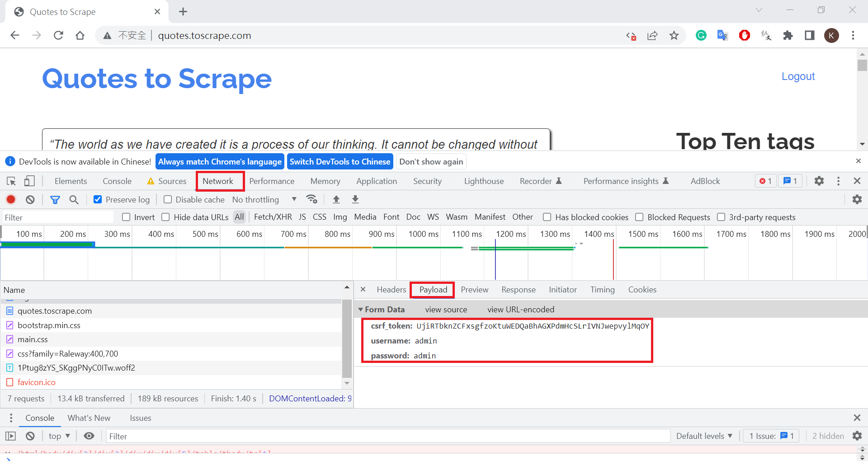Uncheck the Preserve log checkbox

pos(98,199)
